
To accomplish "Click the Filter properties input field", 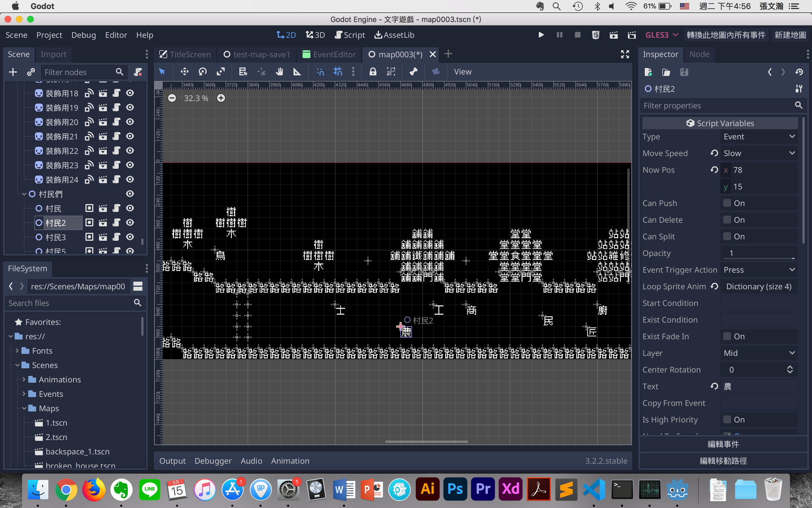I will tap(723, 106).
